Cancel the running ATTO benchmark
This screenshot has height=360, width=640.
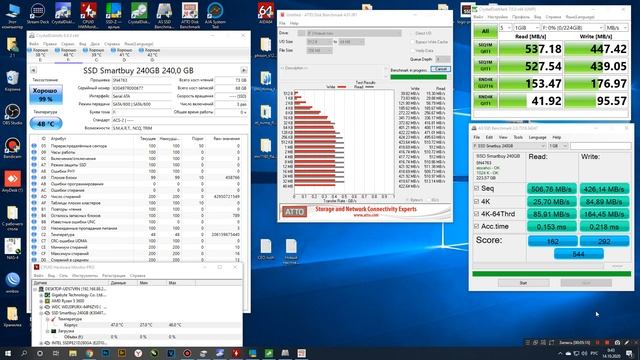click(440, 69)
